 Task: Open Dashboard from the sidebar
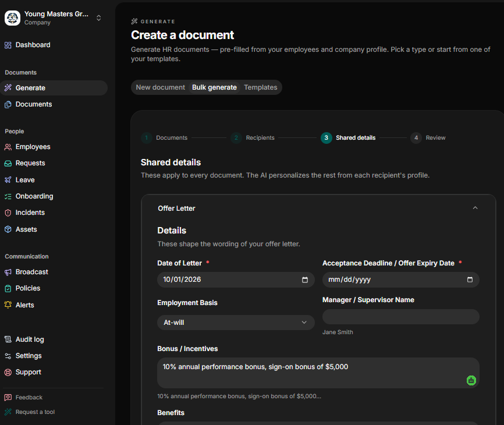click(x=54, y=45)
